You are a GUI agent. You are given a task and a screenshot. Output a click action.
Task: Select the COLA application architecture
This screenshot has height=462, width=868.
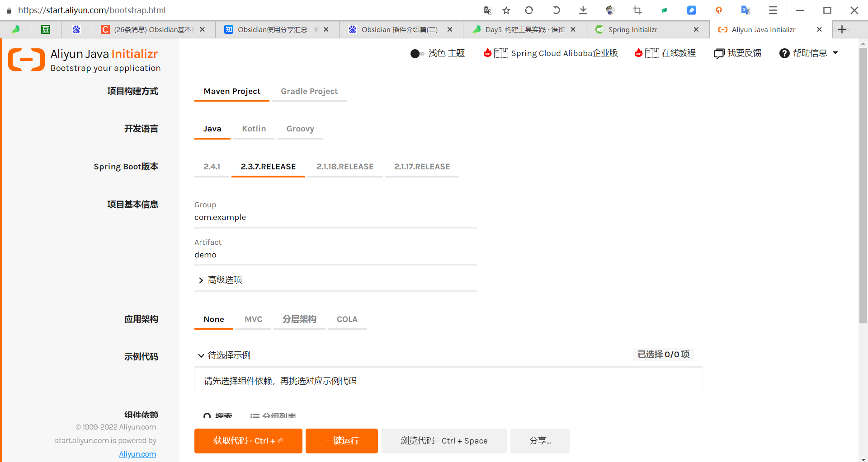click(347, 319)
